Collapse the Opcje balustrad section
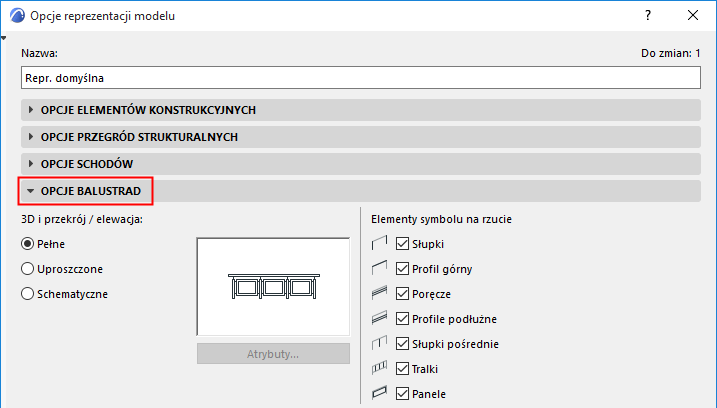The image size is (717, 408). (x=90, y=190)
